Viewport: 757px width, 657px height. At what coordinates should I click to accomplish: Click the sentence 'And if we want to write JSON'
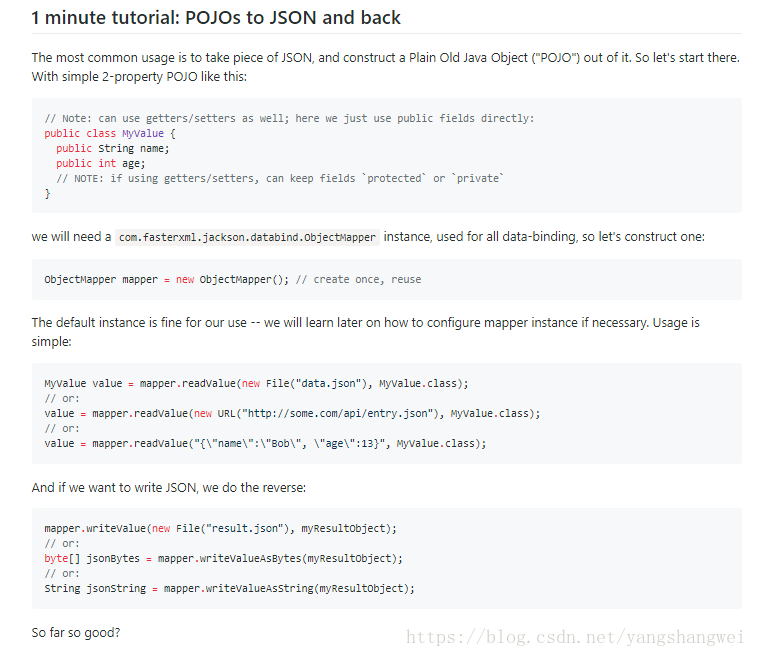[168, 488]
